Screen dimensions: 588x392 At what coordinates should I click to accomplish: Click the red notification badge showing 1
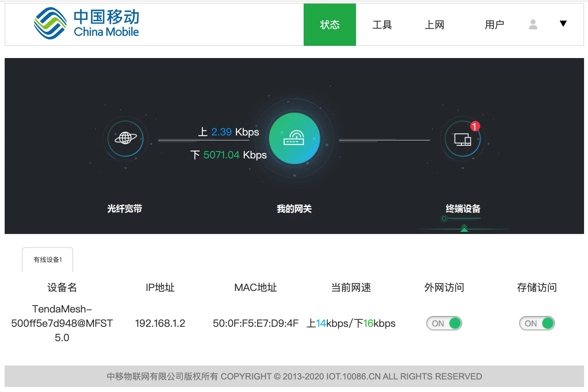(475, 126)
